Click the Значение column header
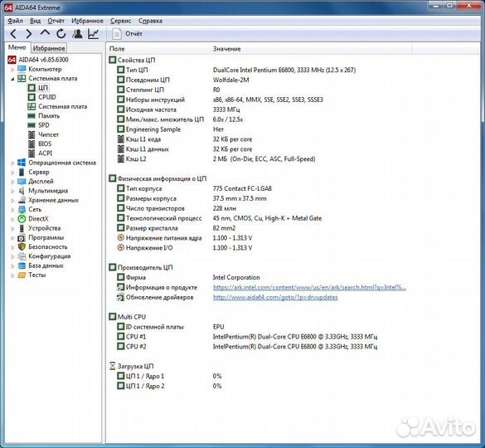This screenshot has width=485, height=448. tap(311, 49)
